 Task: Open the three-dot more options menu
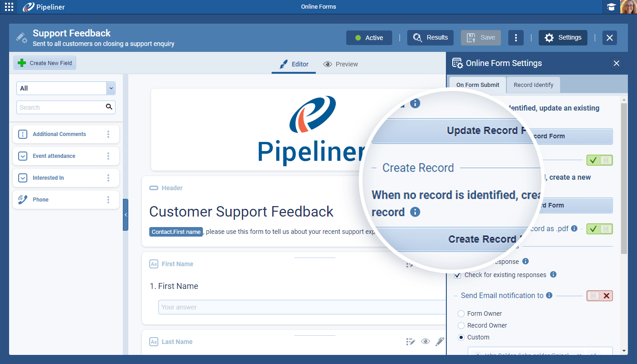516,38
